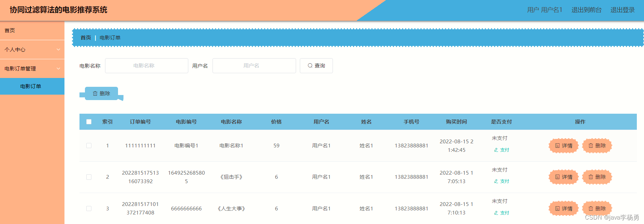Image resolution: width=644 pixels, height=224 pixels.
Task: Click order number 1111111111 cell
Action: pos(140,146)
